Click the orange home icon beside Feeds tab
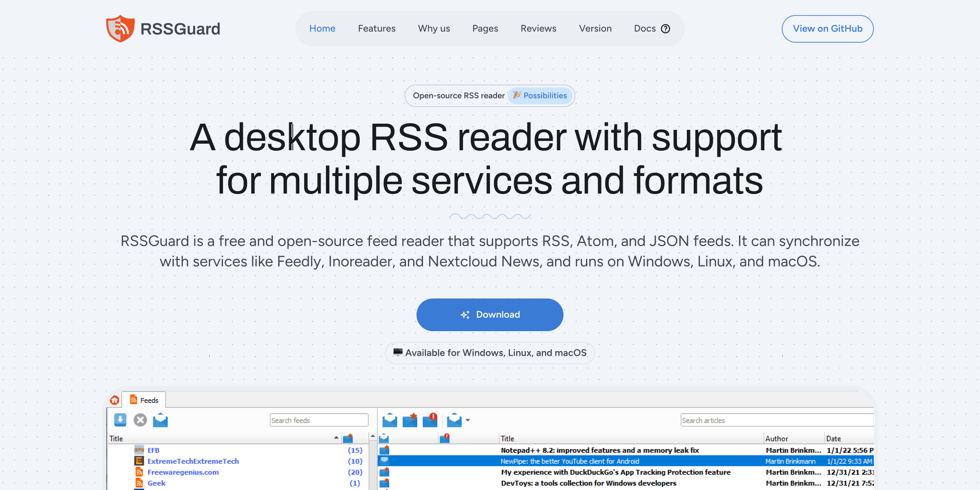The image size is (980, 490). [115, 400]
